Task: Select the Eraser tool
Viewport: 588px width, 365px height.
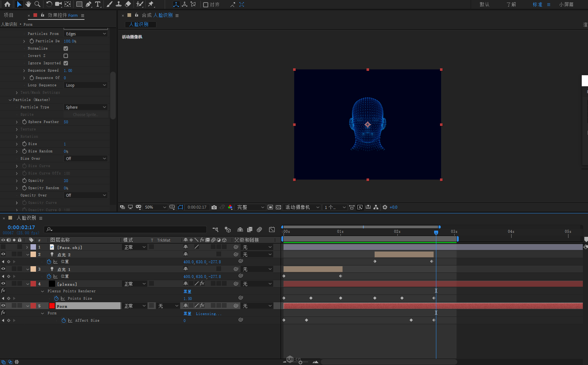Action: 128,4
